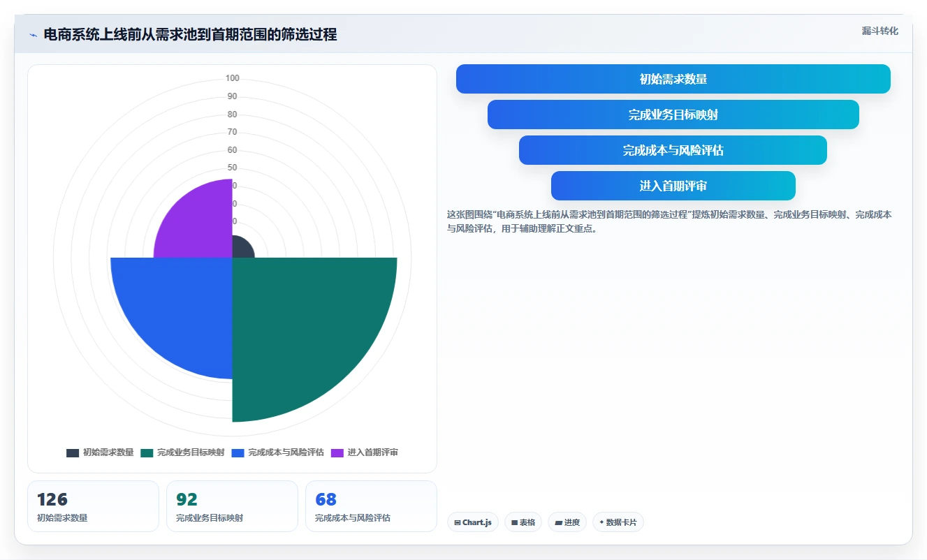Viewport: 927px width, 560px height.
Task: Click the 表格 tag chip
Action: (x=523, y=522)
